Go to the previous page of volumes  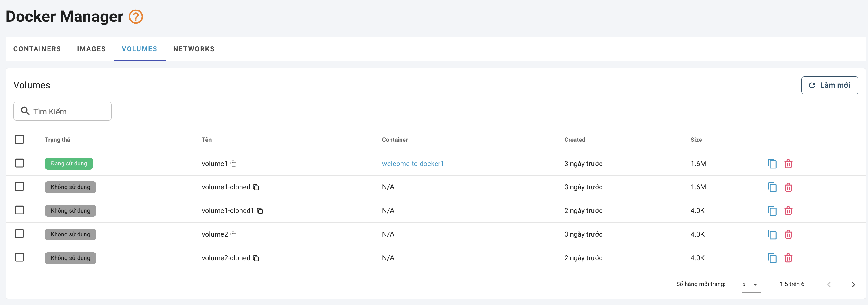(x=828, y=284)
